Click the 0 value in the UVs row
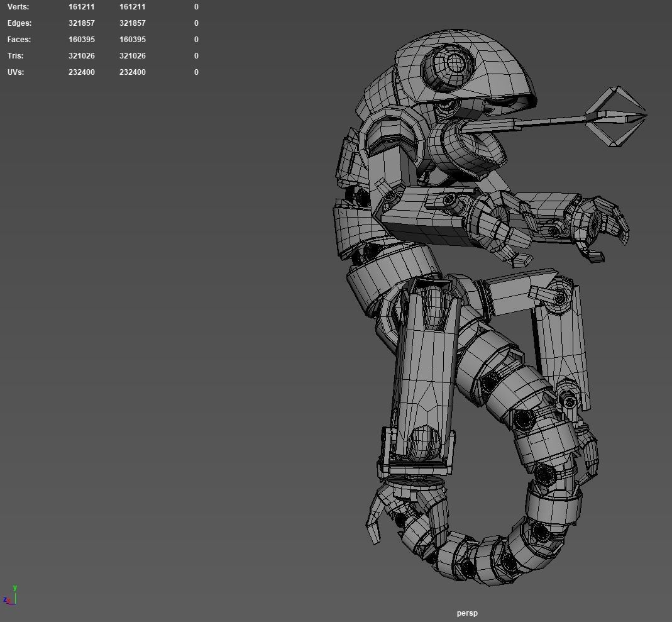The width and height of the screenshot is (672, 622). coord(196,72)
